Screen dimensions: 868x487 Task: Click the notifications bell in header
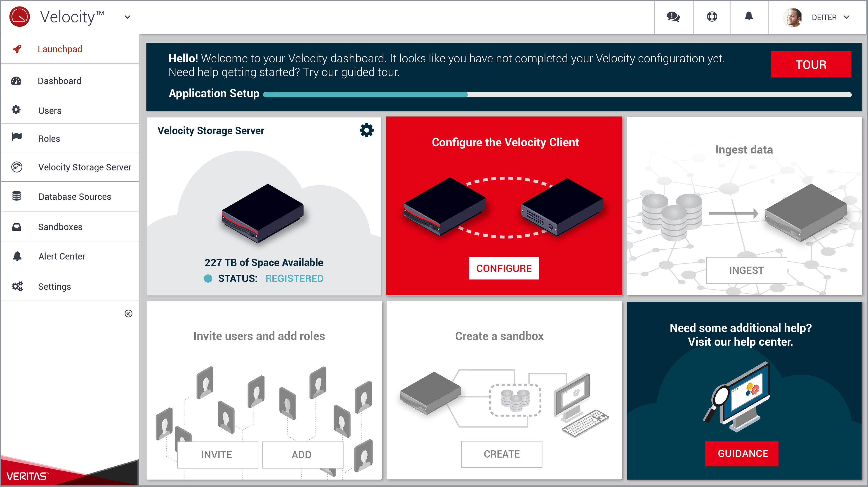click(749, 16)
